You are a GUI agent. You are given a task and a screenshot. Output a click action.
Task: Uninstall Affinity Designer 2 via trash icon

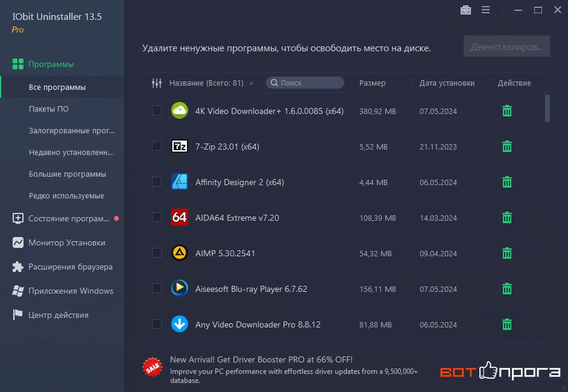point(506,182)
